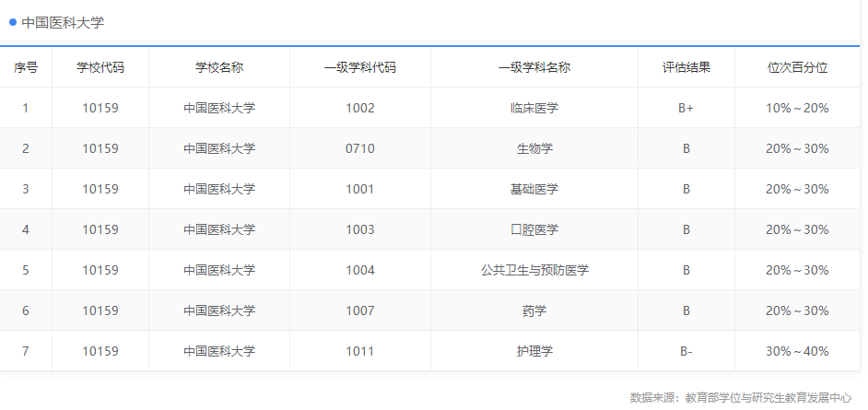
Task: Click discipline code 1004
Action: pyautogui.click(x=360, y=270)
